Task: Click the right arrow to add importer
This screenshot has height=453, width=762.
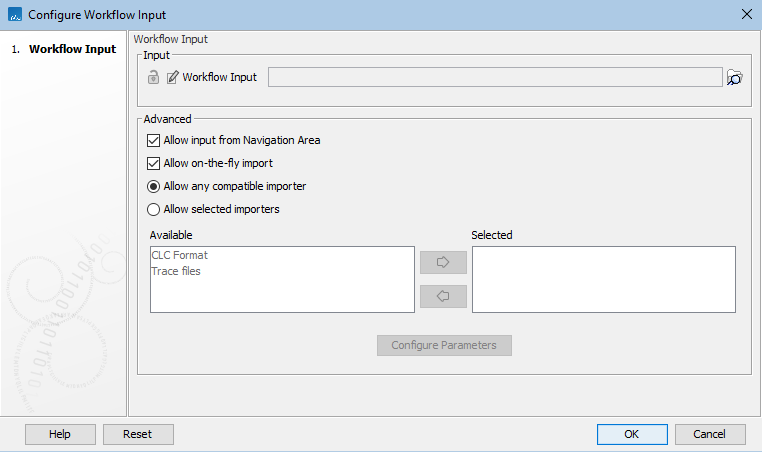Action: pos(442,262)
